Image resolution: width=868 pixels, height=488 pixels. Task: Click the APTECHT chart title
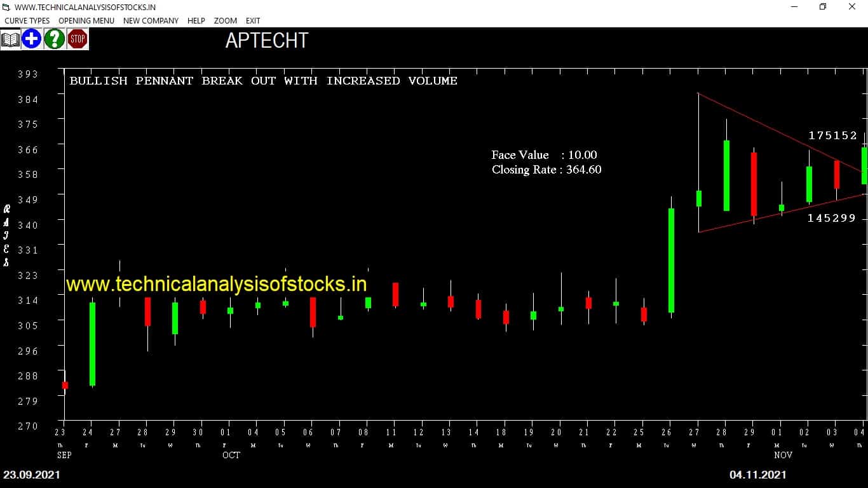pyautogui.click(x=267, y=41)
